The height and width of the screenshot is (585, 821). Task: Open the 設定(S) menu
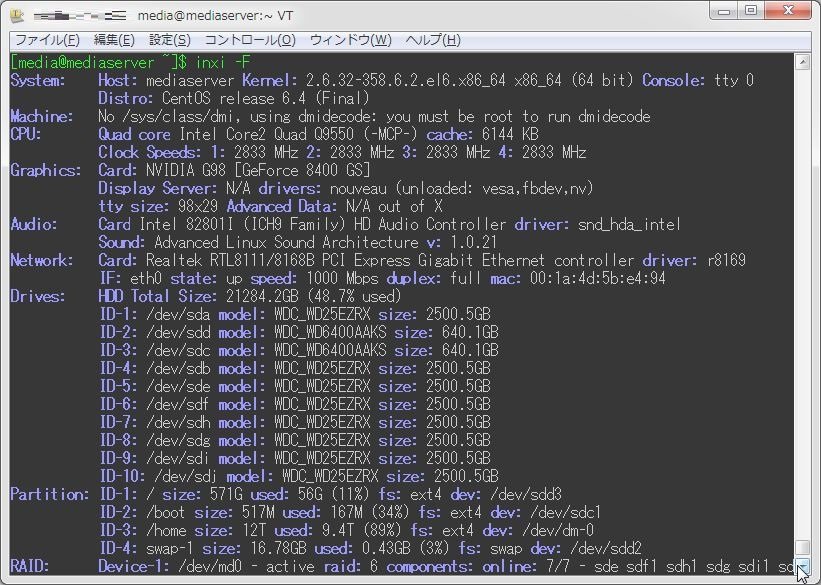pyautogui.click(x=170, y=40)
